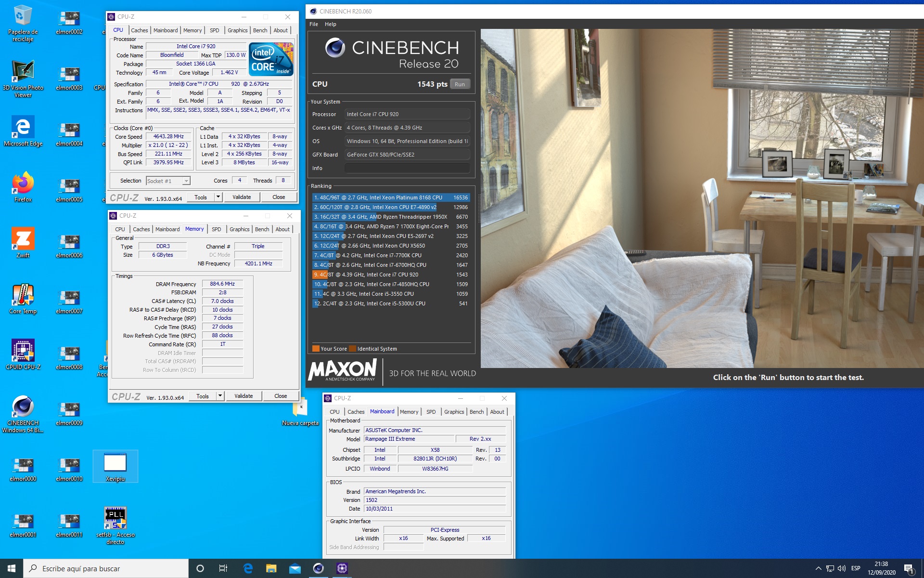Click the taskbar search box
Viewport: 924px width, 578px height.
pyautogui.click(x=106, y=568)
